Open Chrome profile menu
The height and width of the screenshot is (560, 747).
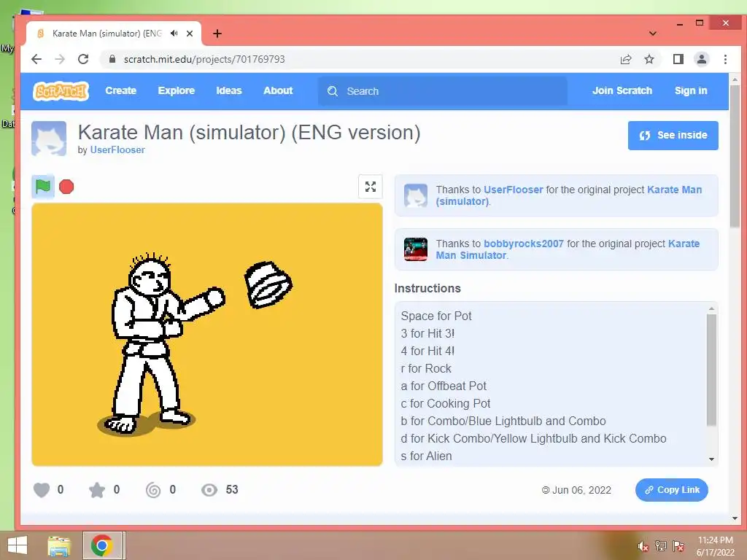[x=701, y=59]
